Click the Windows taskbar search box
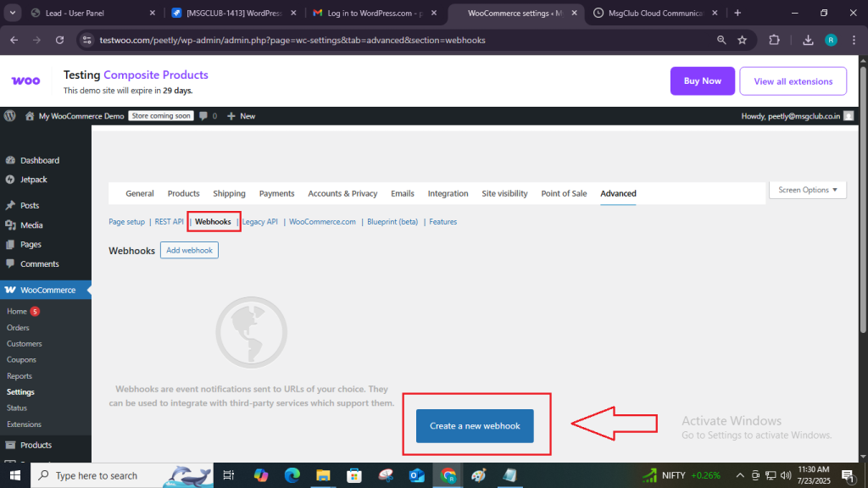This screenshot has width=868, height=488. [122, 475]
